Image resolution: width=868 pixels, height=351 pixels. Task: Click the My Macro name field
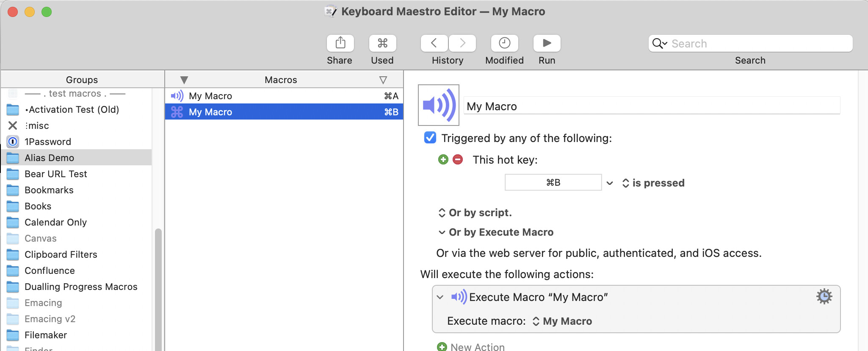652,106
